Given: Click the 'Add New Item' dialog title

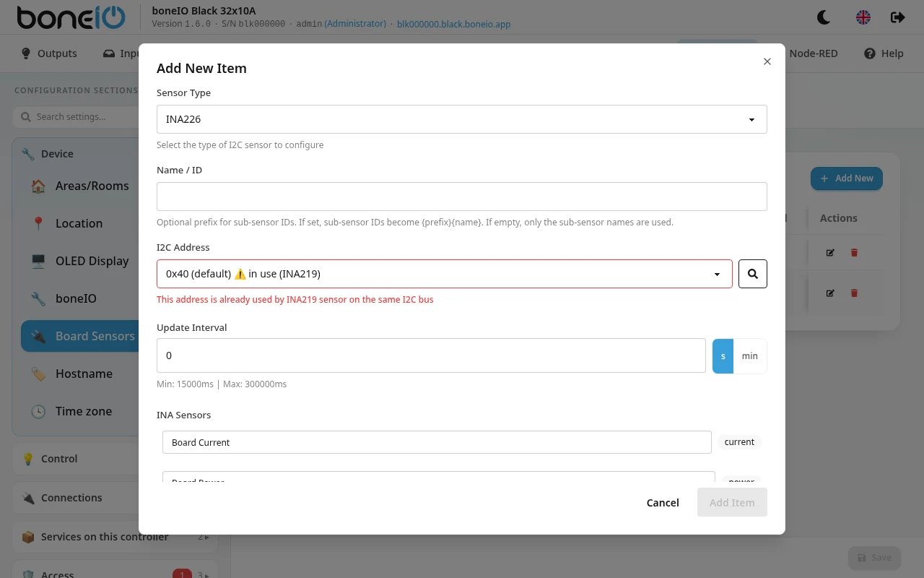Looking at the screenshot, I should [x=201, y=69].
